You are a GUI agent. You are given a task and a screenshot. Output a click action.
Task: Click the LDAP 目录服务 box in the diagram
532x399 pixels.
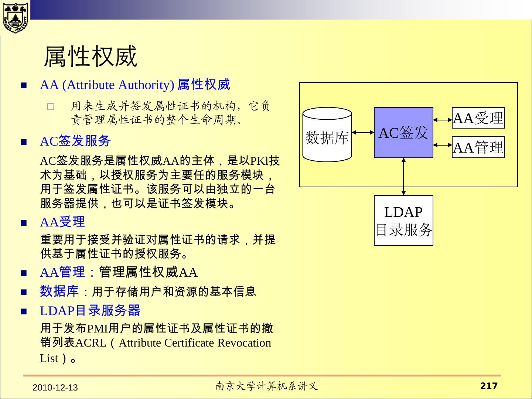(403, 221)
